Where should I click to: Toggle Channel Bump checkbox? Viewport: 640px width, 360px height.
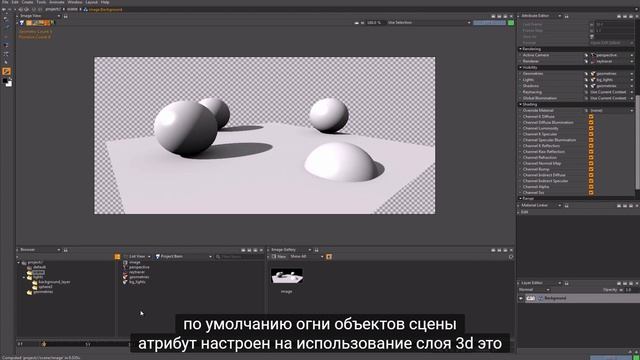591,169
